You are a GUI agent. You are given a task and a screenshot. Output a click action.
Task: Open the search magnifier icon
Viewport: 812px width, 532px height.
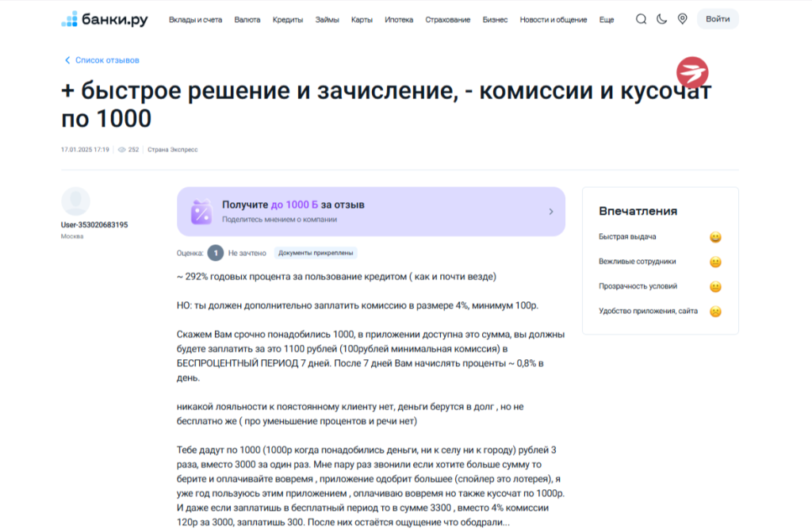pos(641,19)
